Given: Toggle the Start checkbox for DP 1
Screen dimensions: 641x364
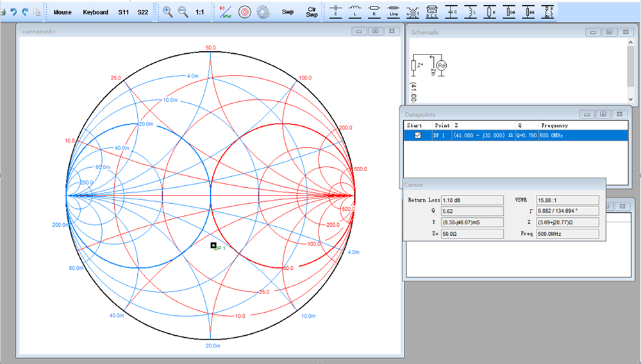Looking at the screenshot, I should tap(418, 136).
